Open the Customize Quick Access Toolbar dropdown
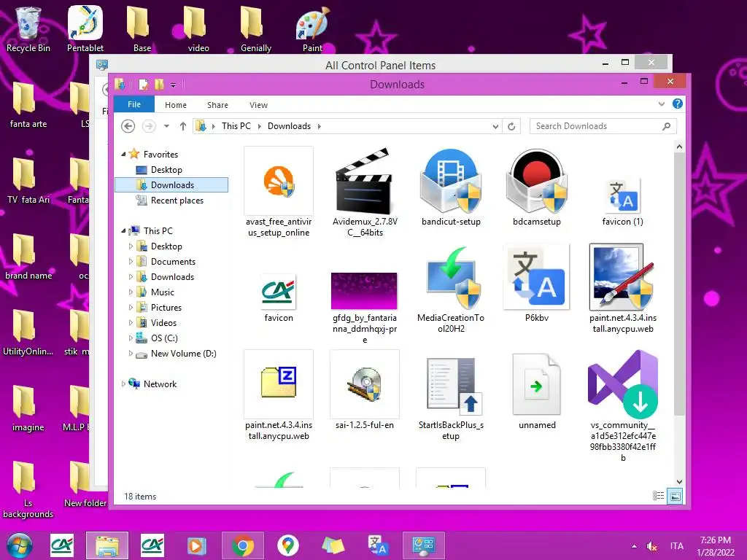This screenshot has height=560, width=747. coord(173,85)
